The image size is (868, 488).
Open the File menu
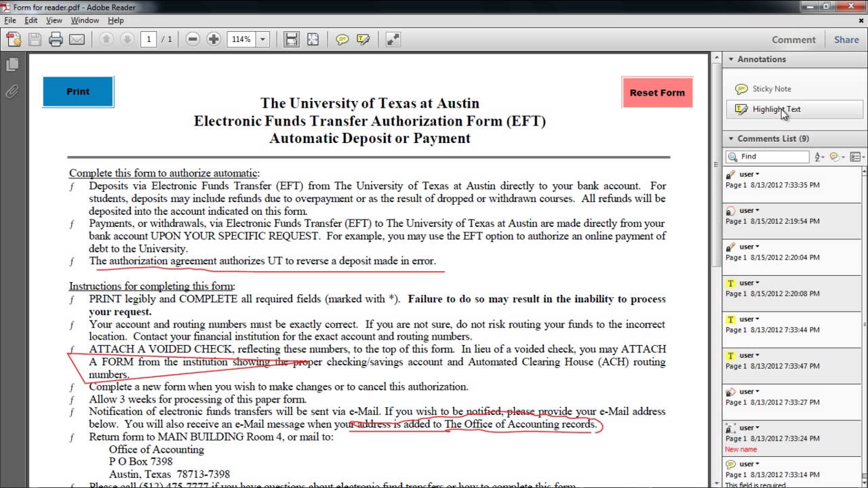[x=9, y=20]
